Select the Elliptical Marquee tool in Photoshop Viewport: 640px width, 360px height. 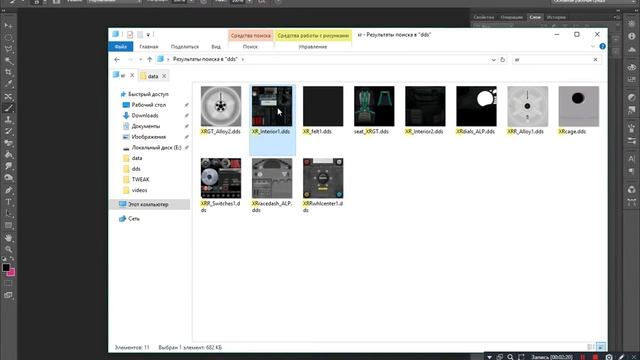(x=8, y=38)
